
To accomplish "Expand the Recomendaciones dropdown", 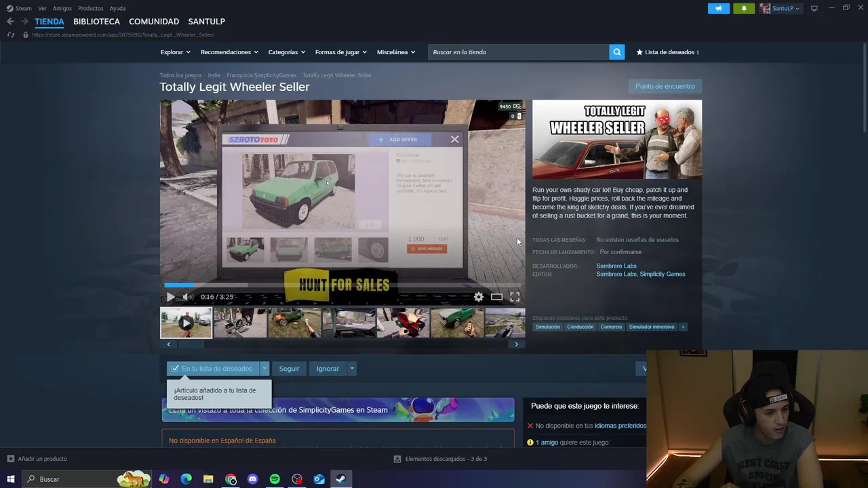I will [x=229, y=52].
